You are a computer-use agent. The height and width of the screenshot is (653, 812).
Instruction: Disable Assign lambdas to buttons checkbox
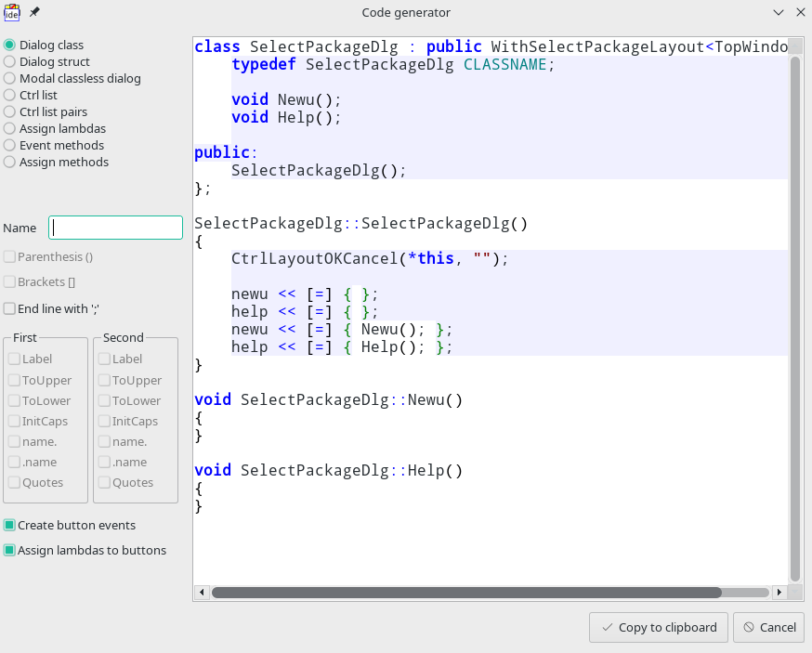pyautogui.click(x=10, y=550)
